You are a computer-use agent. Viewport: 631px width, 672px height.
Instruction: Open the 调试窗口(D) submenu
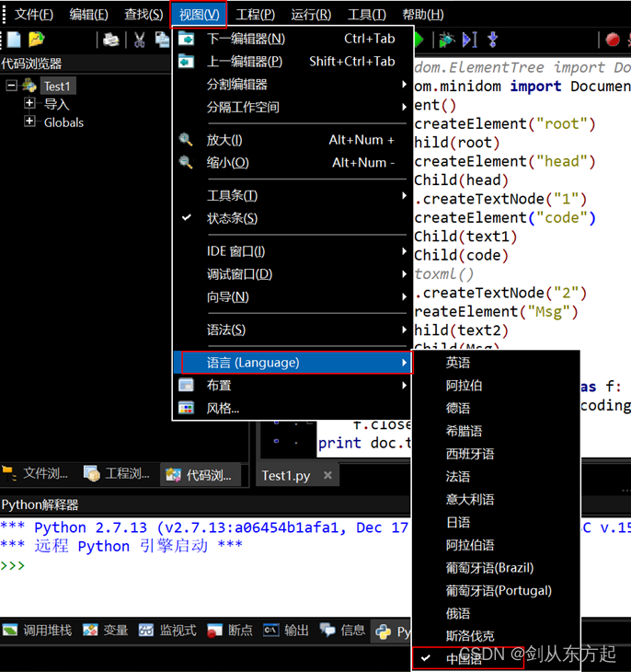pyautogui.click(x=293, y=273)
